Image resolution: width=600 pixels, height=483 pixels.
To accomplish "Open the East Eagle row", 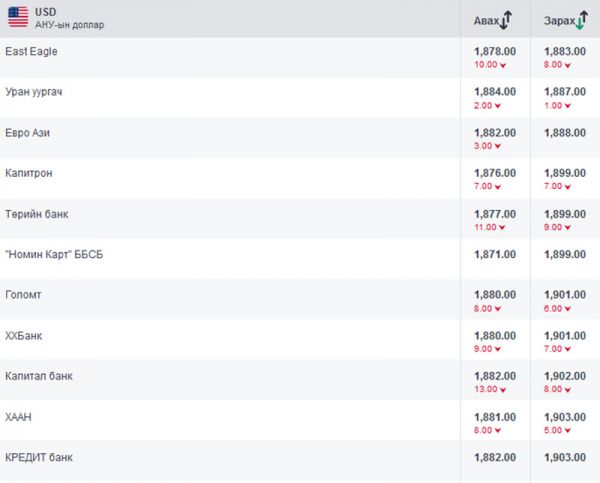I will pos(31,51).
